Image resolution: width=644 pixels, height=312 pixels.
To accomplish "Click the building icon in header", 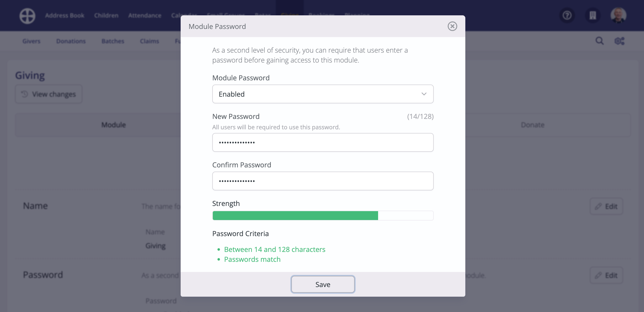I will click(593, 15).
